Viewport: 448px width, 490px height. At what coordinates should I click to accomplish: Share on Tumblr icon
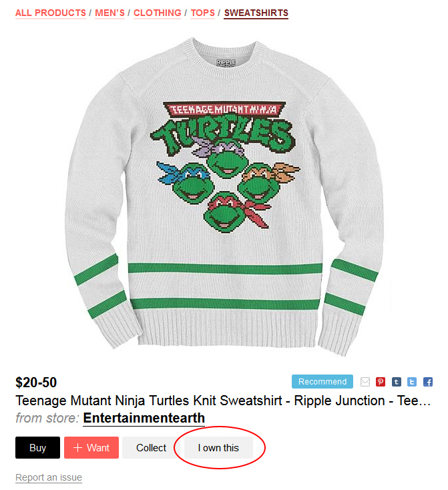click(396, 382)
